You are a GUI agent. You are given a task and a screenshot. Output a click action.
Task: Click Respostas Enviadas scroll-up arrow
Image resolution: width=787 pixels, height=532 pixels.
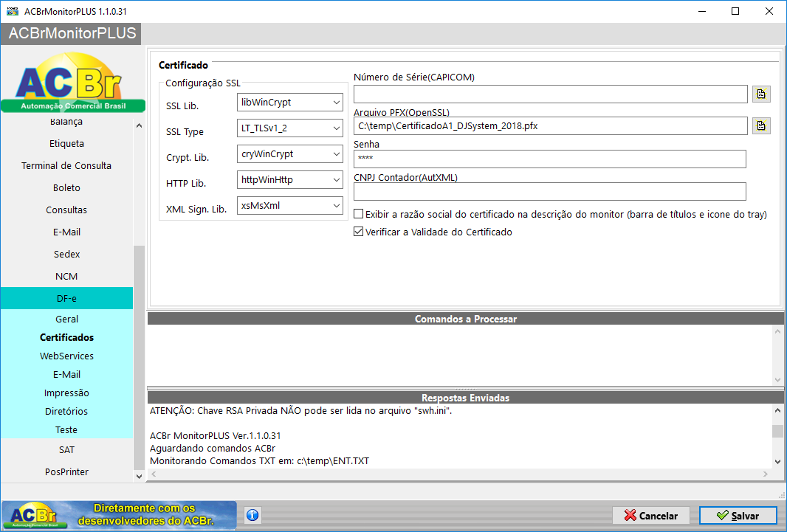(x=777, y=411)
